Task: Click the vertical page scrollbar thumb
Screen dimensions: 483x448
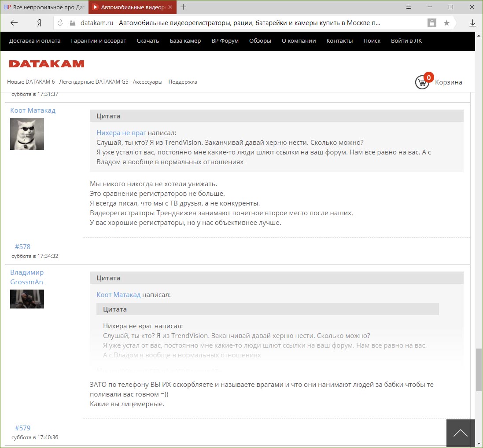Action: [479, 370]
